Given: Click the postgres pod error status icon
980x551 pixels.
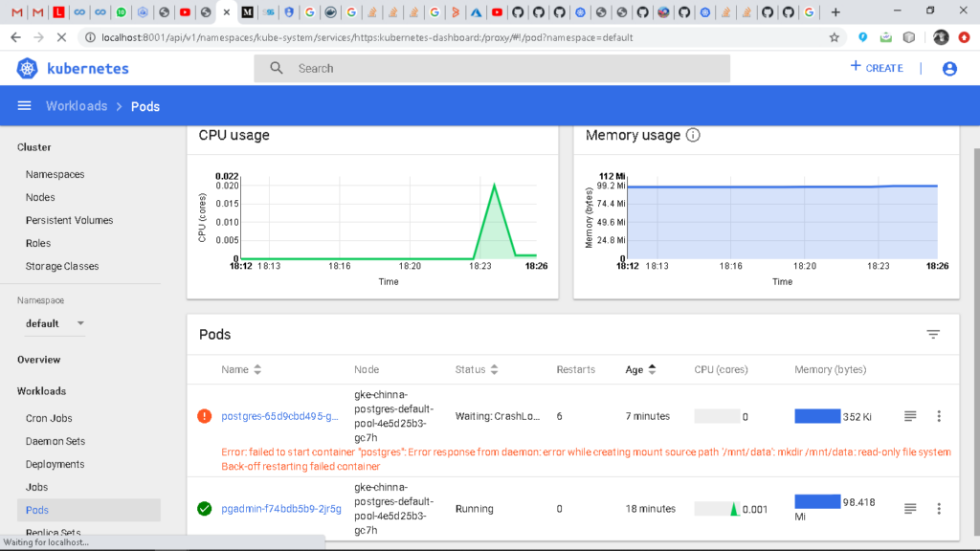Looking at the screenshot, I should pyautogui.click(x=205, y=416).
